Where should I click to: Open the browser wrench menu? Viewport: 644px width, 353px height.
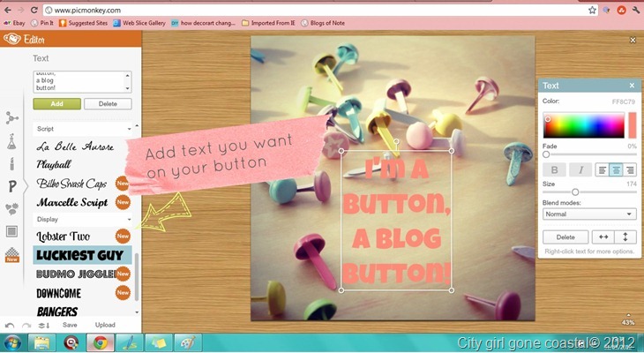pyautogui.click(x=636, y=11)
